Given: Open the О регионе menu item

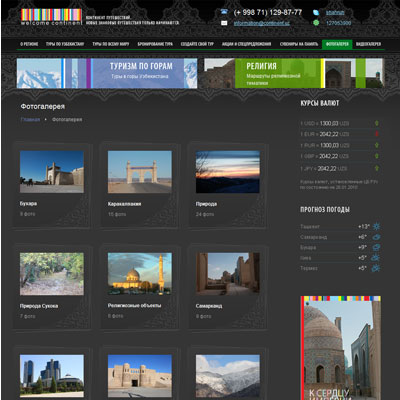Looking at the screenshot, I should 29,44.
